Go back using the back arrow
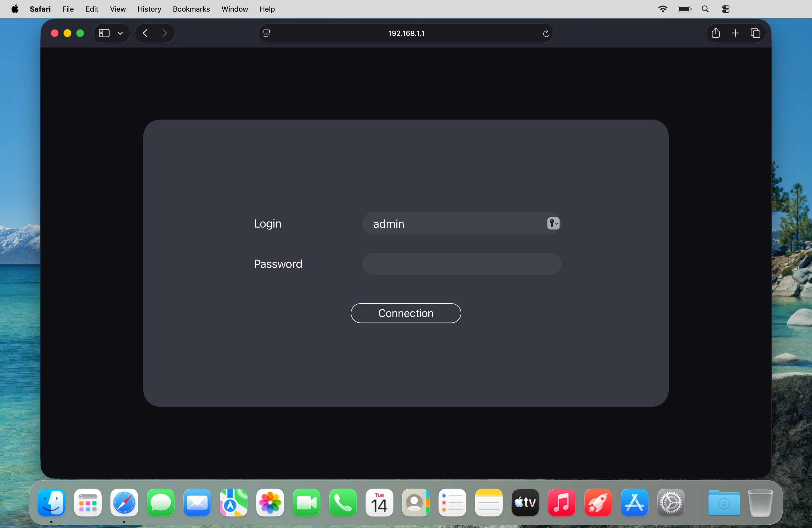 pos(145,33)
